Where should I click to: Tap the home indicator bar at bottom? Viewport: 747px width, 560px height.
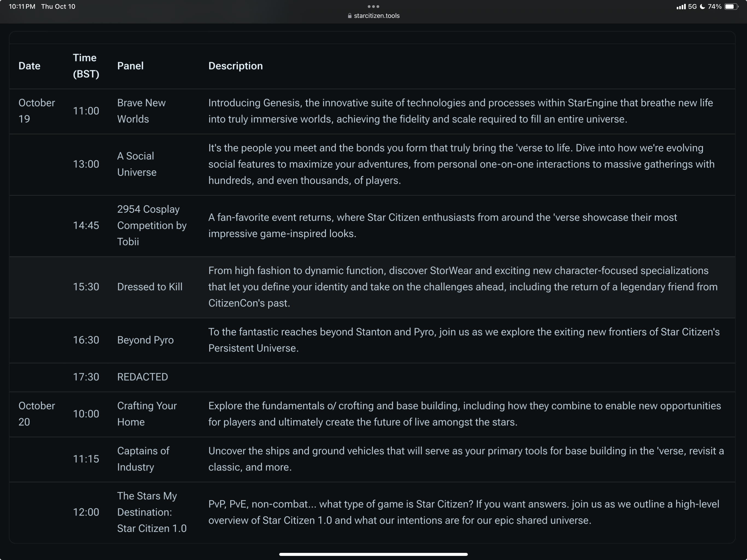pos(373,554)
